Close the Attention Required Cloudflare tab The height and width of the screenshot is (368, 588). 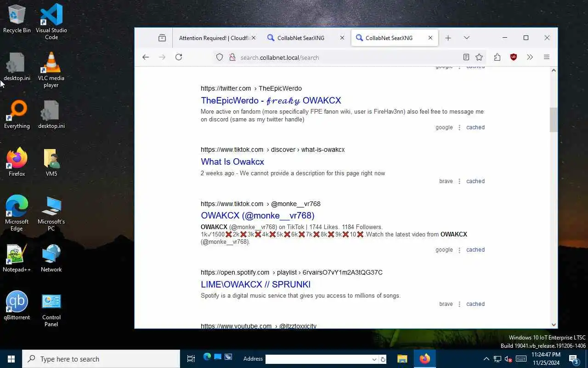pos(254,38)
